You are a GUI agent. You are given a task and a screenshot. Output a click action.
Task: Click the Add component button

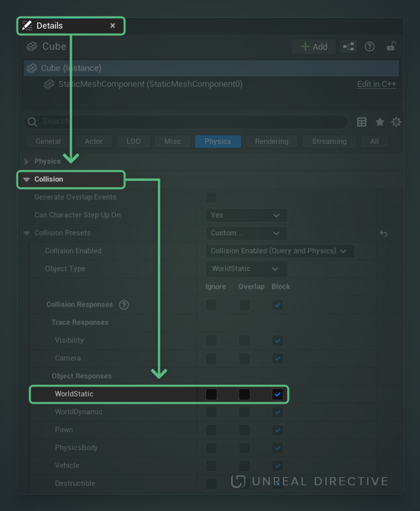pyautogui.click(x=314, y=47)
